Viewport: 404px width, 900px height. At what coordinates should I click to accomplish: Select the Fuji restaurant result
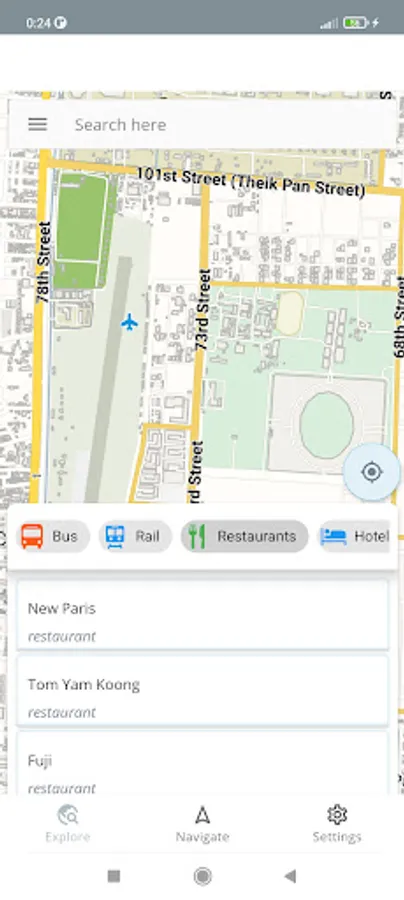tap(203, 763)
